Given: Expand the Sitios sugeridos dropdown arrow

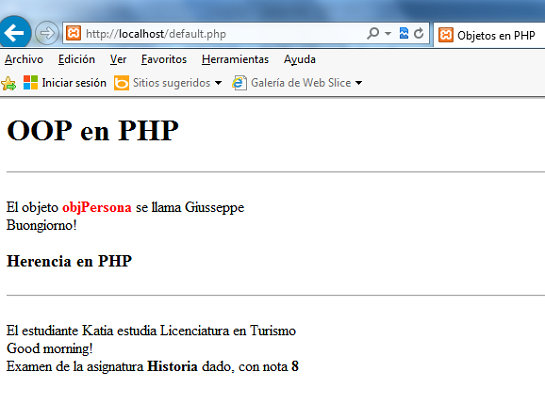Looking at the screenshot, I should (218, 83).
